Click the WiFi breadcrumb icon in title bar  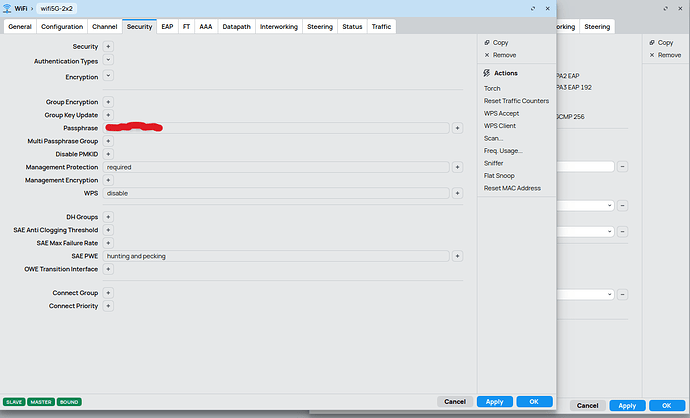(x=7, y=8)
